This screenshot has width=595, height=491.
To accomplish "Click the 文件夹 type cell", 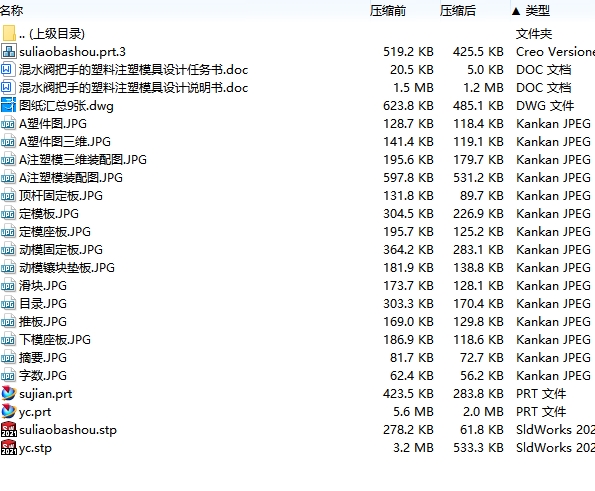I will (534, 34).
